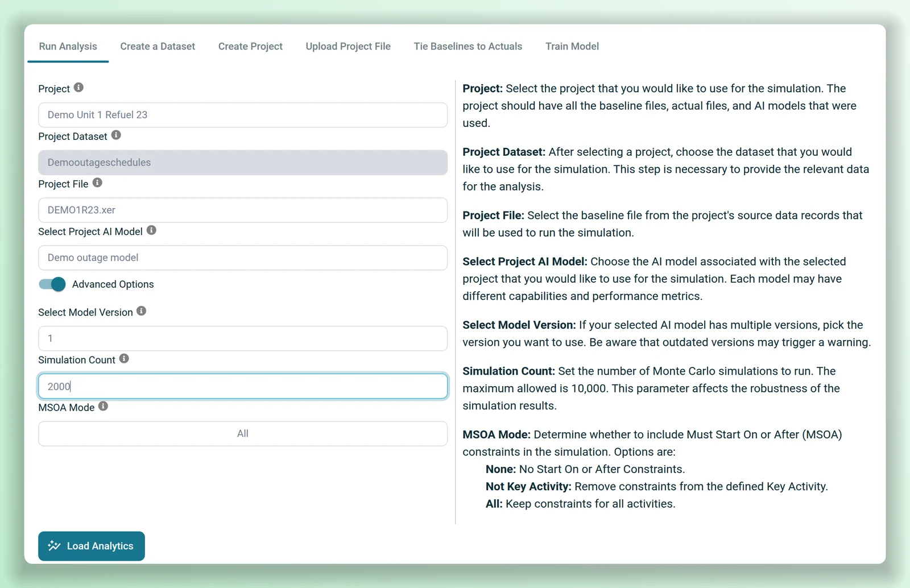Click the bold Project File: help heading

(x=493, y=216)
